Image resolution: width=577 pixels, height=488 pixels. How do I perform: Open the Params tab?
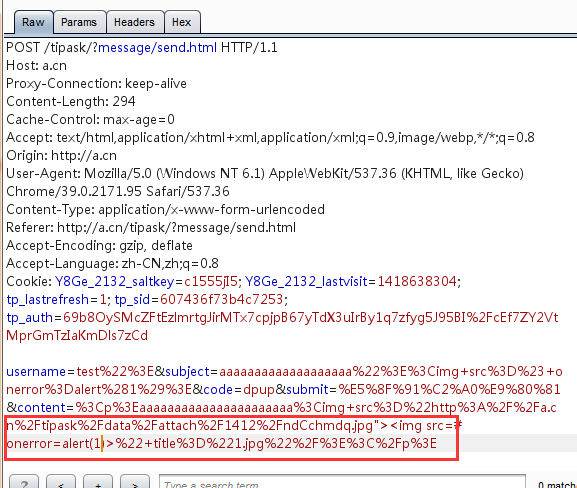pos(79,22)
